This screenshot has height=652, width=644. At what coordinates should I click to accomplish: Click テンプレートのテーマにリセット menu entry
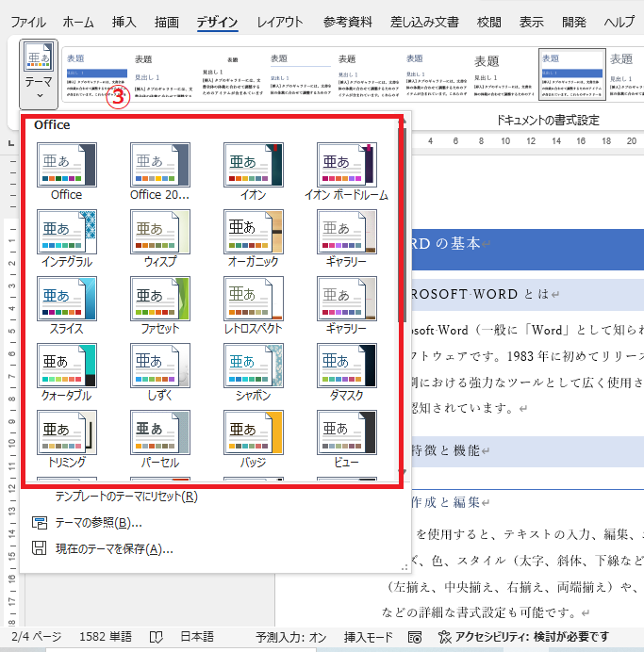126,497
